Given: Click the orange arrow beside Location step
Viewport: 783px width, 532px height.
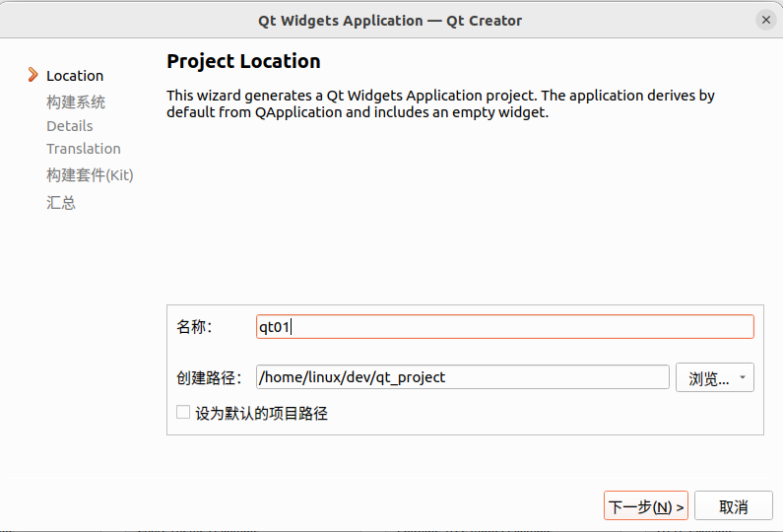Looking at the screenshot, I should point(33,75).
